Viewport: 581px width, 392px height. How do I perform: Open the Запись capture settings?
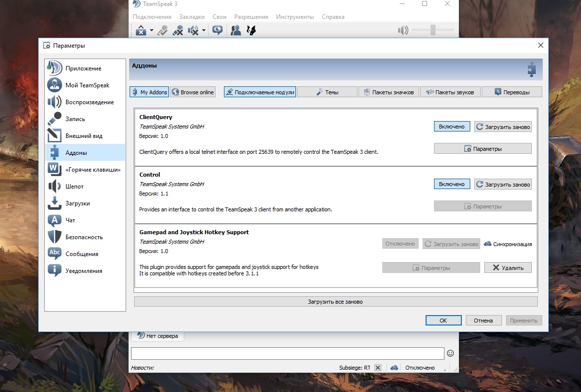click(x=85, y=119)
